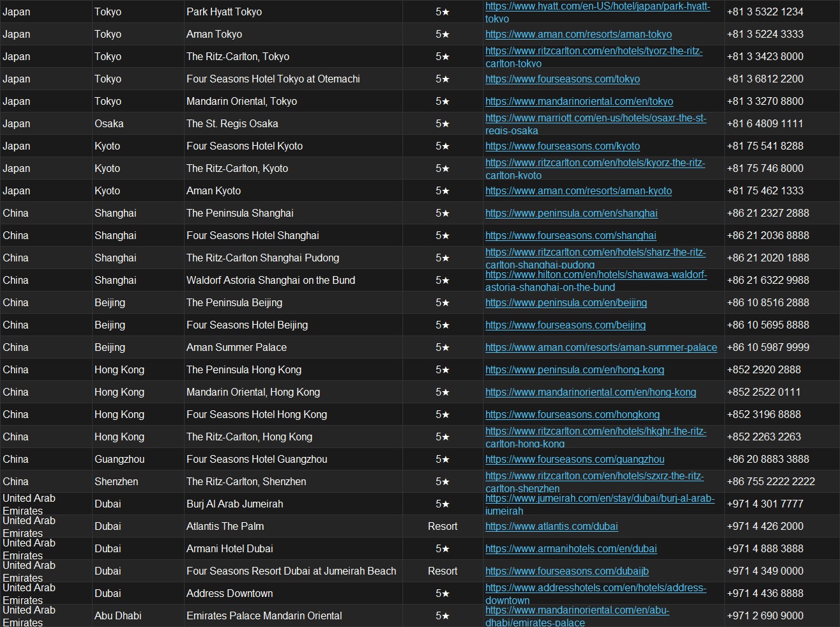Click phone number +971 4 301 7777

point(765,504)
